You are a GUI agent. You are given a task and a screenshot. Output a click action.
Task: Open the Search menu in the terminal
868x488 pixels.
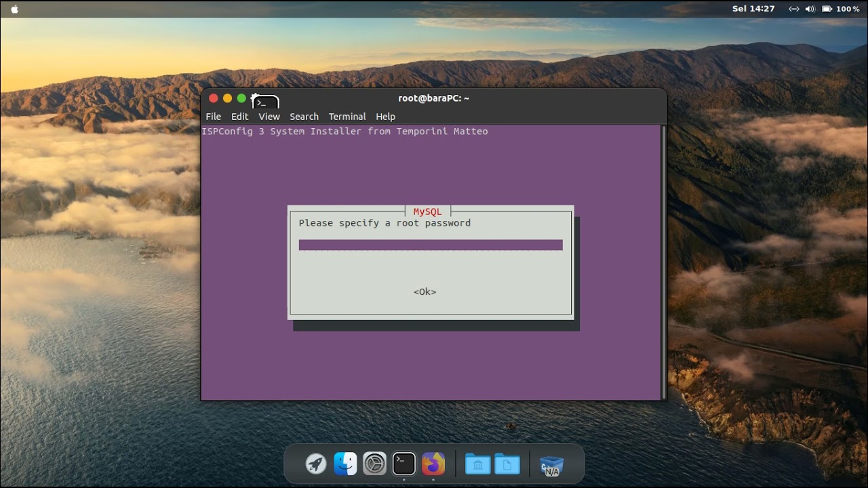tap(304, 117)
